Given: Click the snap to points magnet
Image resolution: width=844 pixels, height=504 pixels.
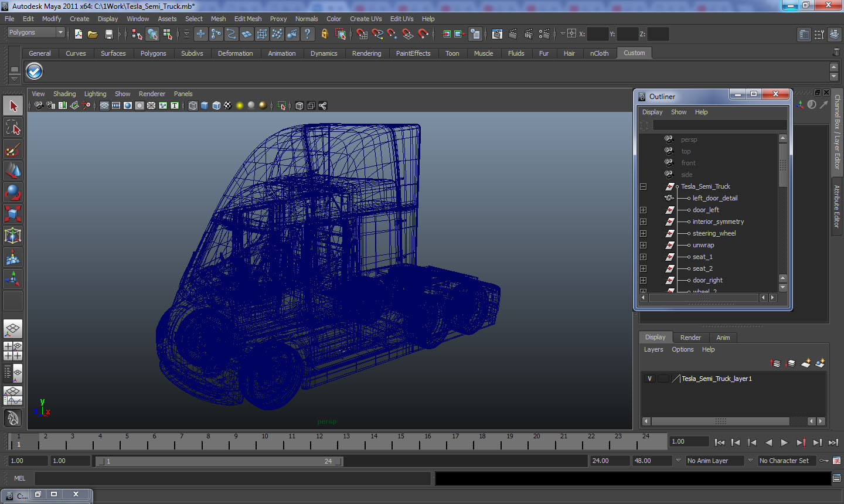Looking at the screenshot, I should 392,34.
